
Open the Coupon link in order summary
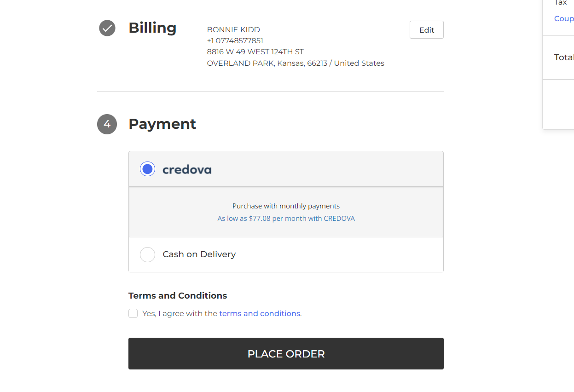coord(564,18)
